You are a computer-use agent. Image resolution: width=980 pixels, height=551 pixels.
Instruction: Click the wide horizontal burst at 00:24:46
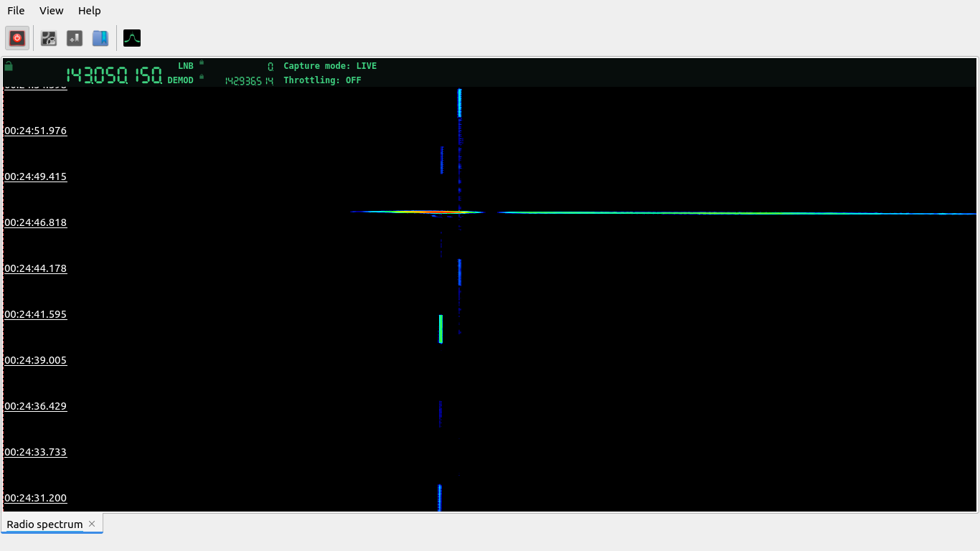[x=663, y=212]
